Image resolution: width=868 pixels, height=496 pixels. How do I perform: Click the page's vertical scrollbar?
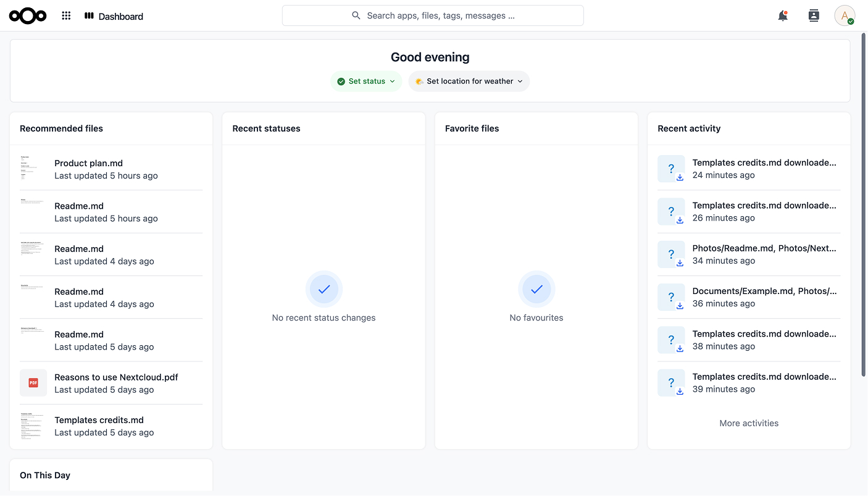tap(864, 204)
